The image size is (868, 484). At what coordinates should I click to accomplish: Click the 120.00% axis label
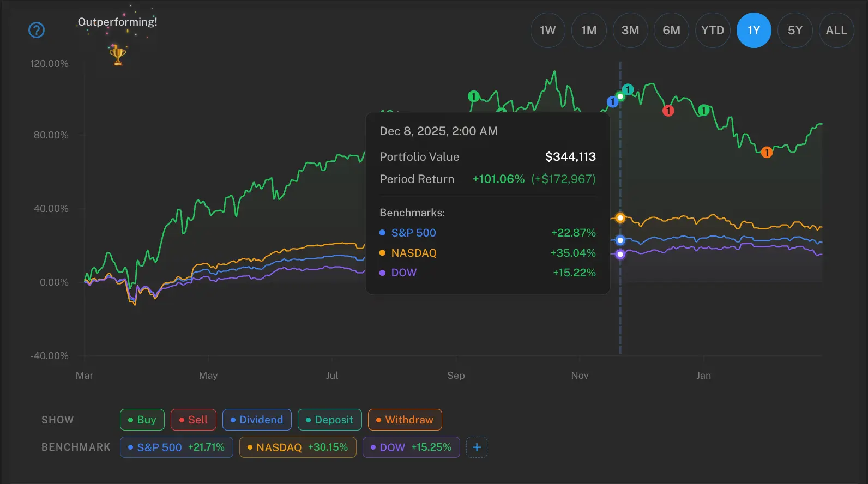[x=49, y=64]
